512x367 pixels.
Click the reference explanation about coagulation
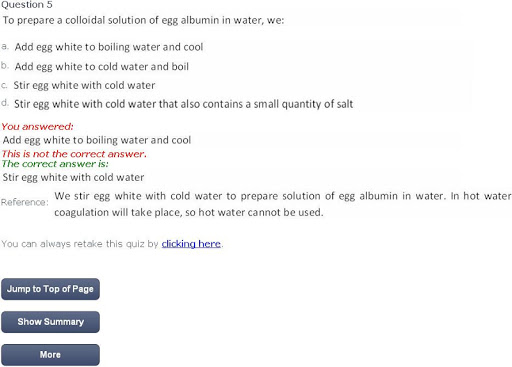(283, 204)
